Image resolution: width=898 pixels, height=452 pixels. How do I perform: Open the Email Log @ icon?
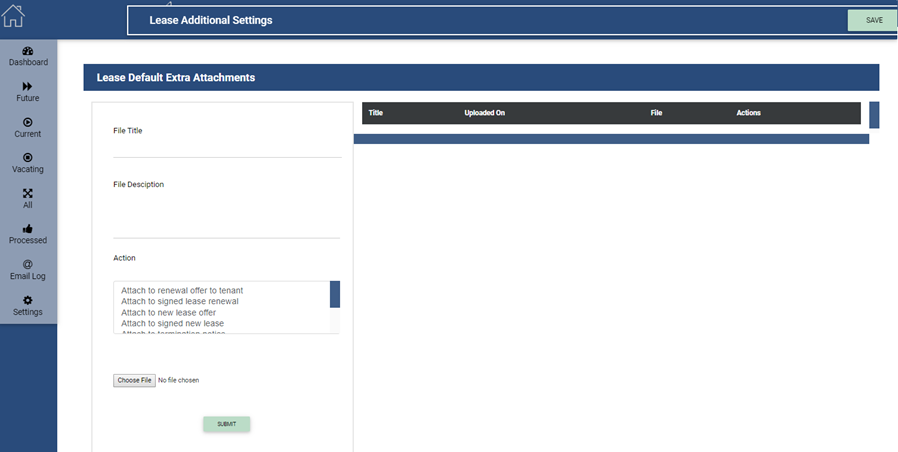27,264
